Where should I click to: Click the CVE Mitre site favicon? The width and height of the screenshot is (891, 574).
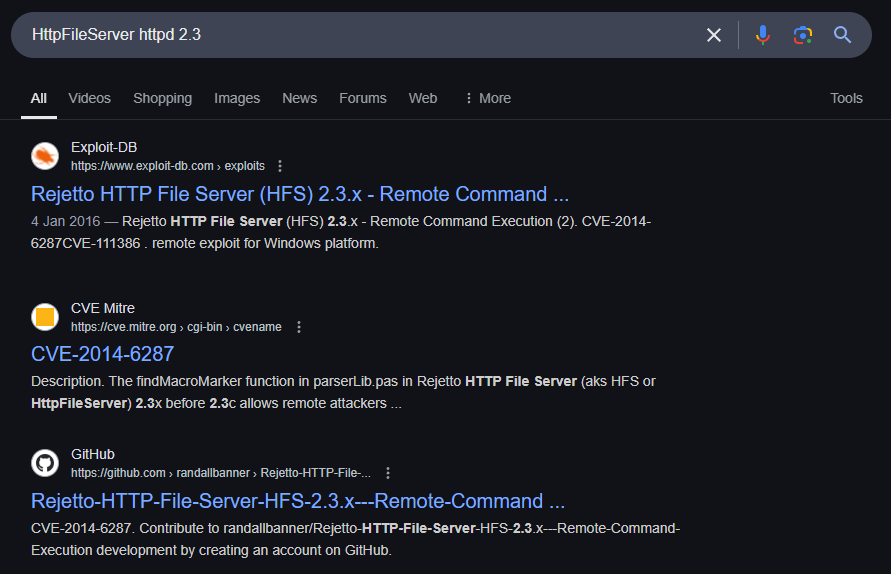pos(45,317)
